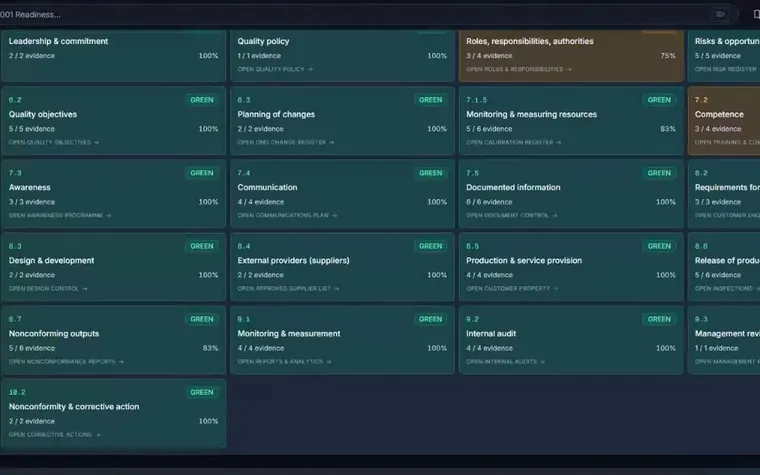Click '6 / 6 evidence' on Documented information

489,202
